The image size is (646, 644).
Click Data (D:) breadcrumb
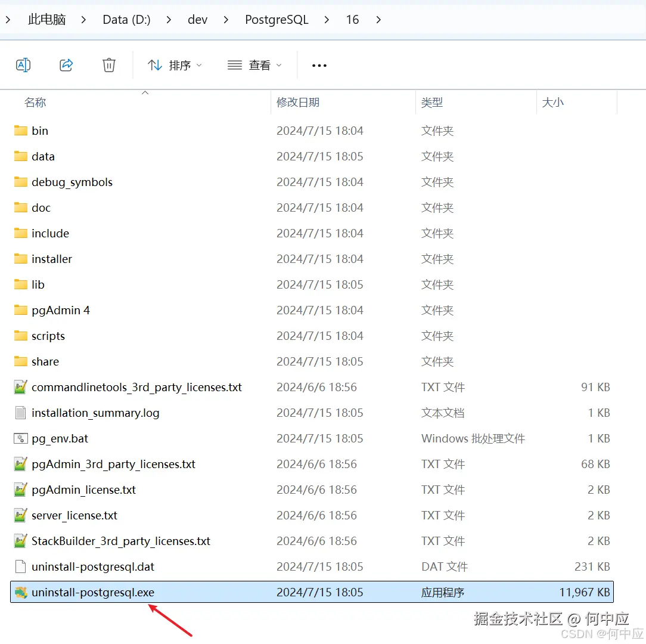[126, 19]
